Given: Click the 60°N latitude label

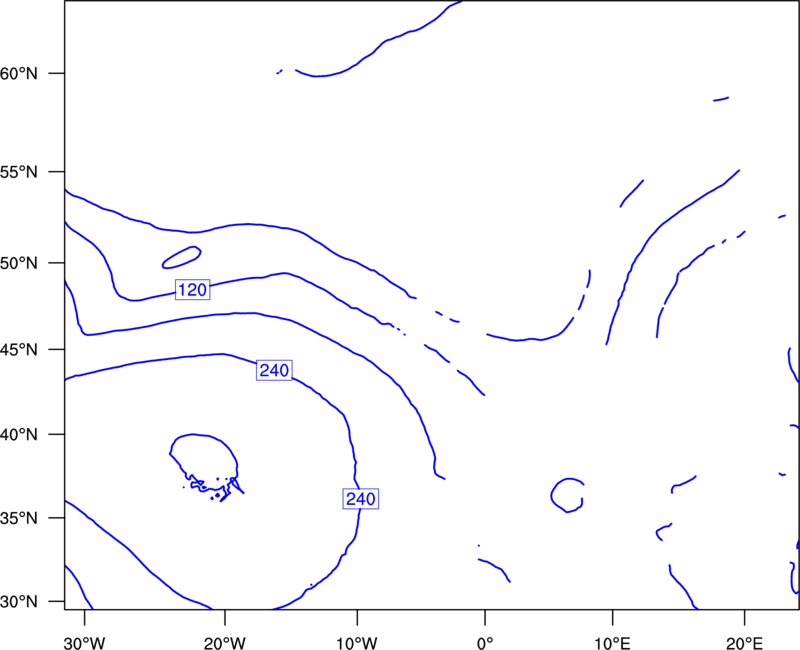Looking at the screenshot, I should point(19,74).
